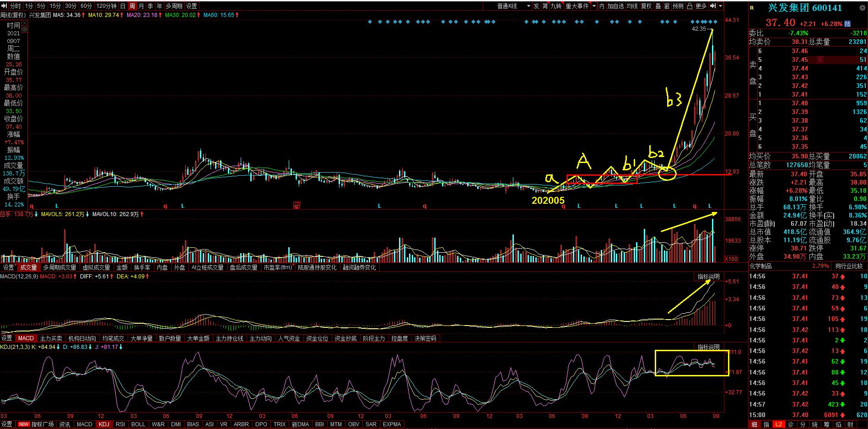The height and width of the screenshot is (429, 868).
Task: Select the BOLL indicator tab
Action: (138, 424)
